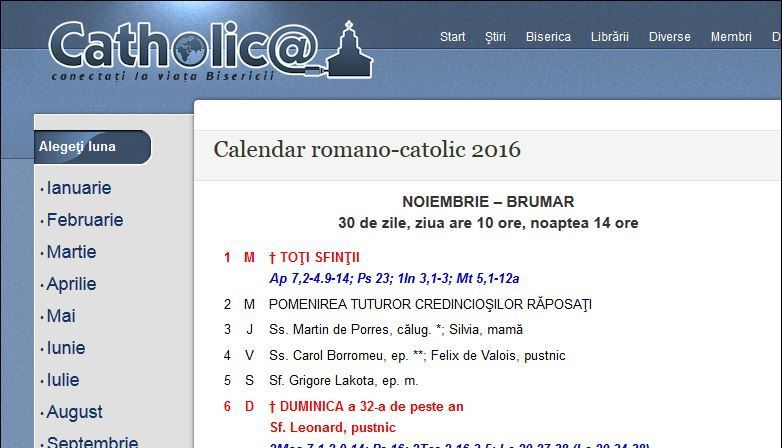Select Septembrie in the month list
Viewport: 782px width, 448px height.
coord(92,442)
